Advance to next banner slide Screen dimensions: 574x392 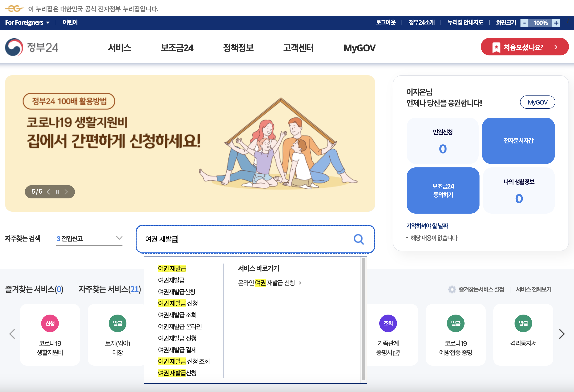point(66,192)
